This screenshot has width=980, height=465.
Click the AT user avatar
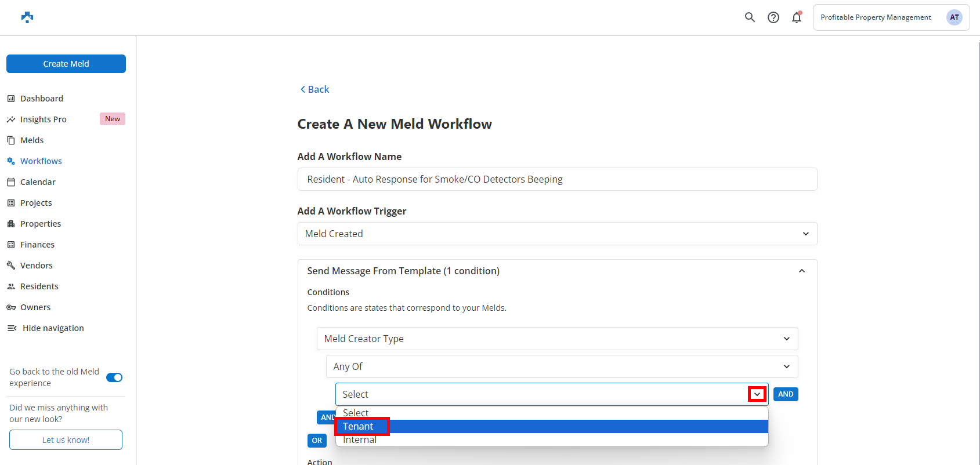tap(954, 17)
